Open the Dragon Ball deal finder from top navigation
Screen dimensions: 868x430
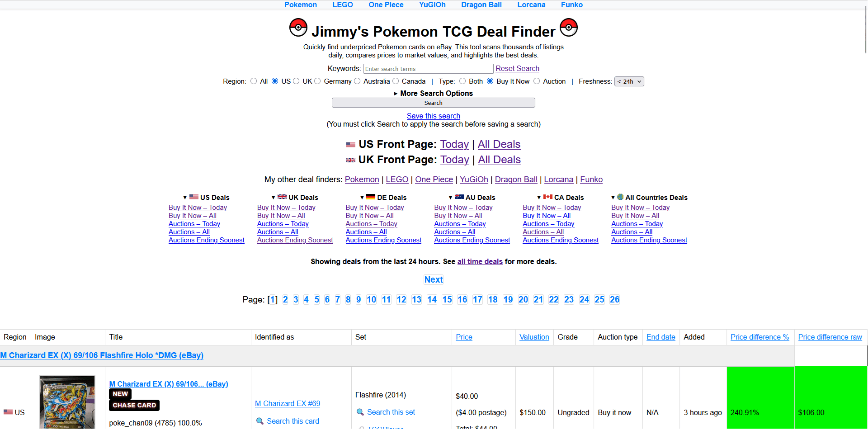[x=481, y=5]
